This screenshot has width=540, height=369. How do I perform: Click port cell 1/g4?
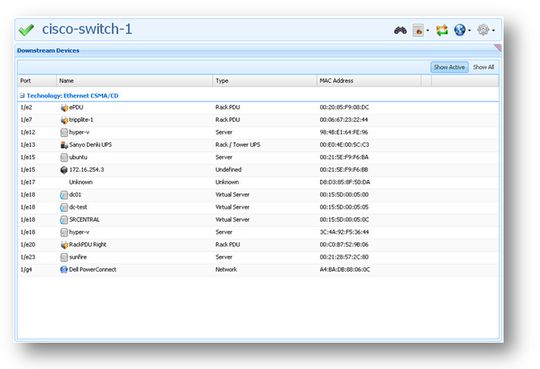(26, 269)
